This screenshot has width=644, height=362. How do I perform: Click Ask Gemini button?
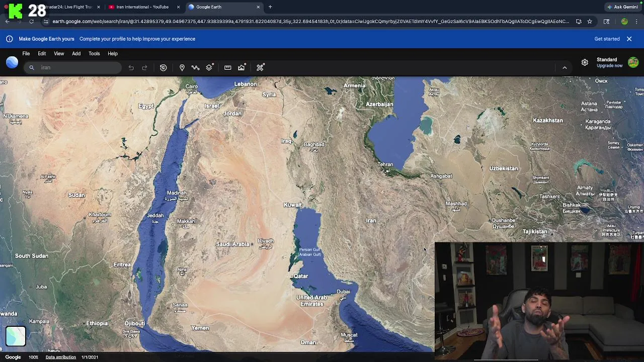click(x=623, y=7)
